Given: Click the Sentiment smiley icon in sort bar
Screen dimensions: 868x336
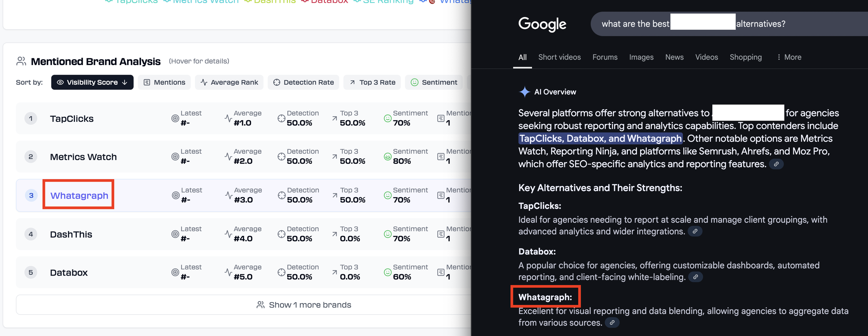Looking at the screenshot, I should click(415, 82).
